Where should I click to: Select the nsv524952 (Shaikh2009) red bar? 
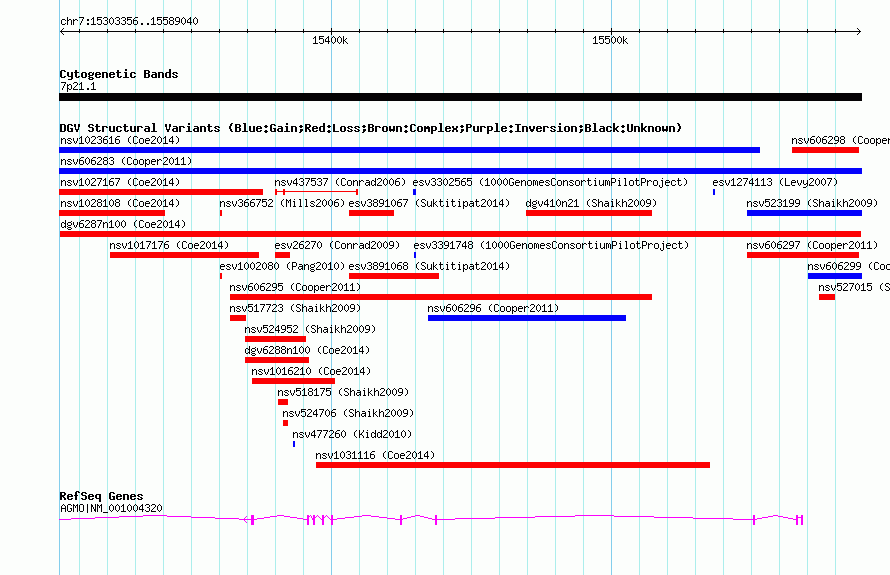[275, 339]
